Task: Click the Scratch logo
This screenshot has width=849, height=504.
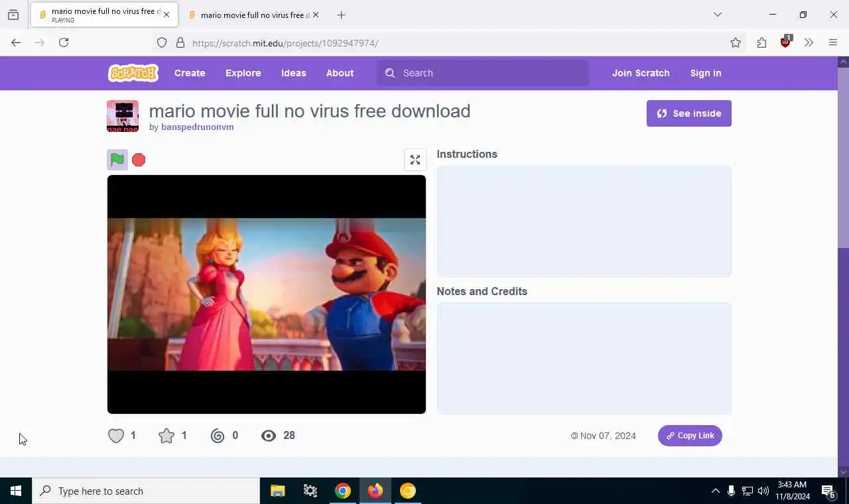Action: (x=133, y=73)
